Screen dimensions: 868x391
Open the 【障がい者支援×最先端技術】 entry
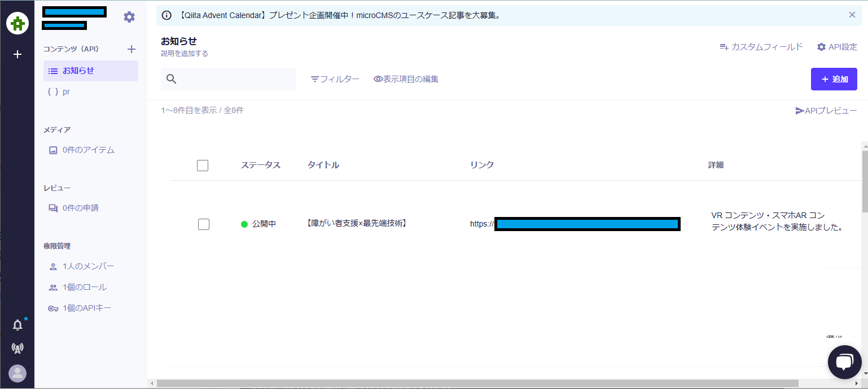pos(356,223)
